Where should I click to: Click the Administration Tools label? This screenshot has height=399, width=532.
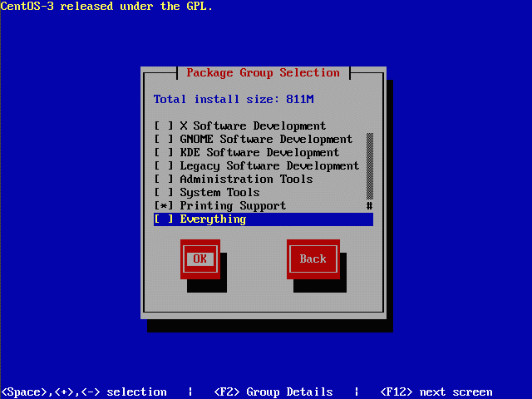pyautogui.click(x=246, y=179)
